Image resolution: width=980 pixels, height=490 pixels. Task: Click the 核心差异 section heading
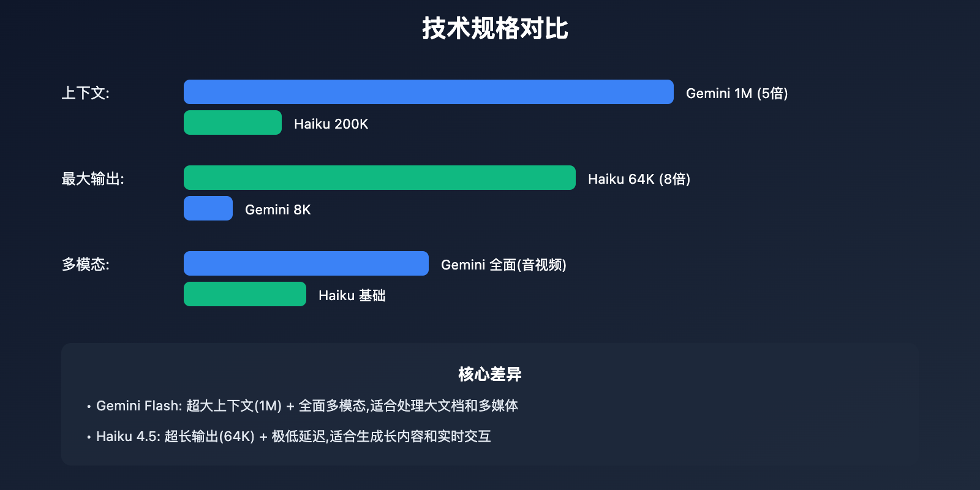(x=489, y=374)
